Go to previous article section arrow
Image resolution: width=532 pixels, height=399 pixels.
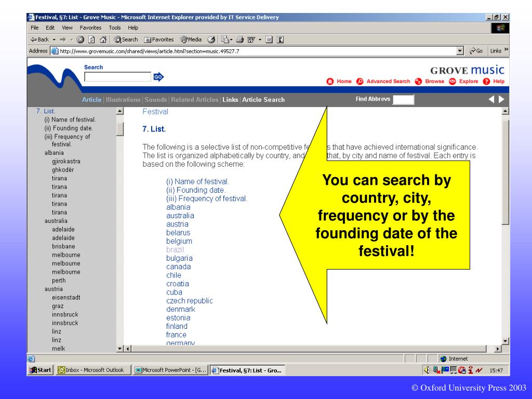click(x=491, y=99)
